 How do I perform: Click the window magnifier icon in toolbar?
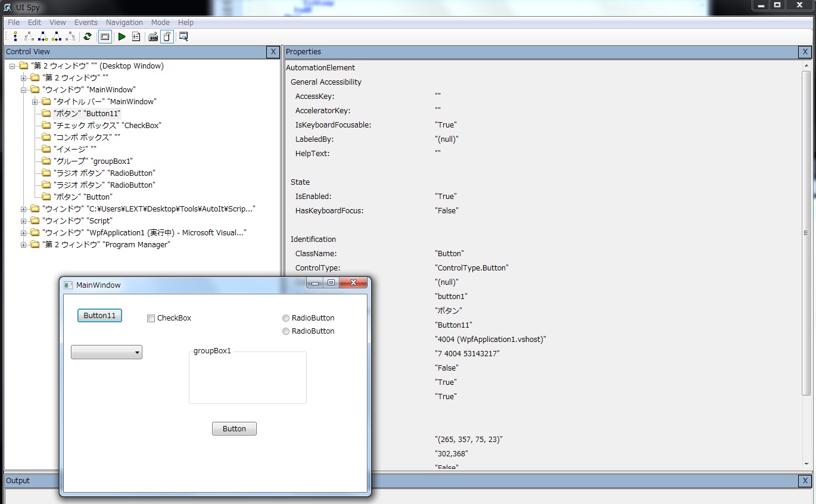tap(183, 37)
